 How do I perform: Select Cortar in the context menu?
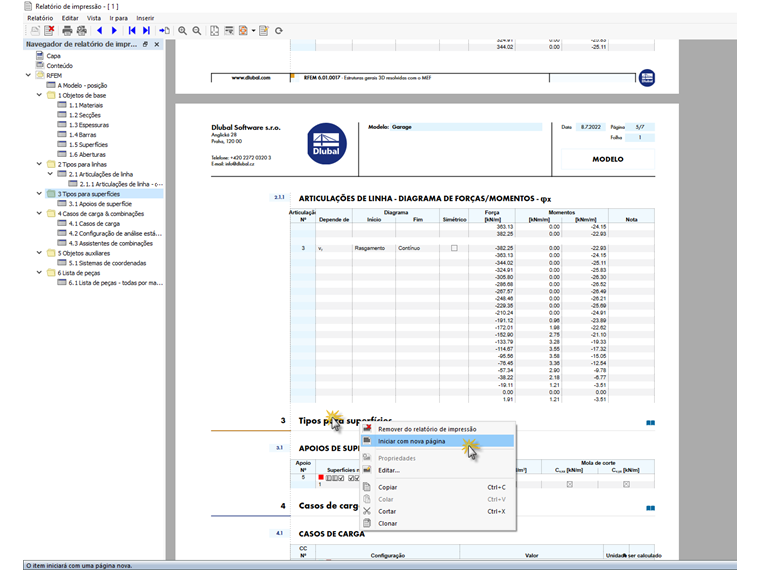tap(438, 511)
